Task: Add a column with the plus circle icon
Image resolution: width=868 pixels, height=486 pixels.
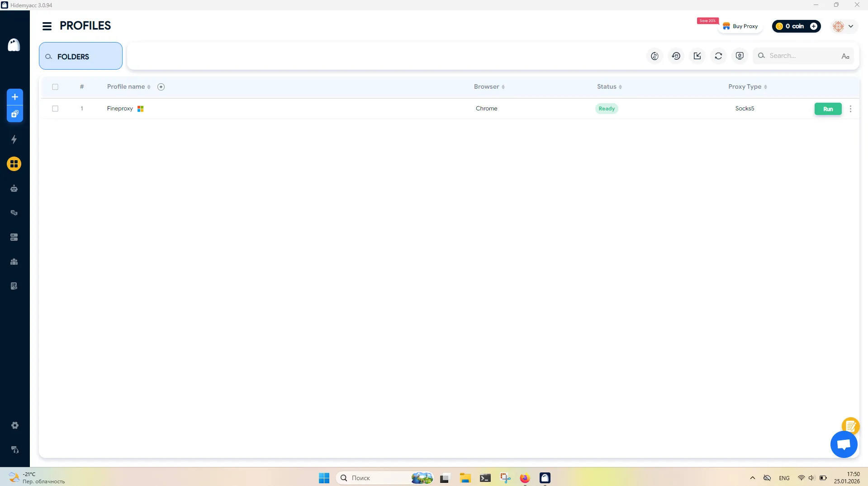Action: [161, 87]
